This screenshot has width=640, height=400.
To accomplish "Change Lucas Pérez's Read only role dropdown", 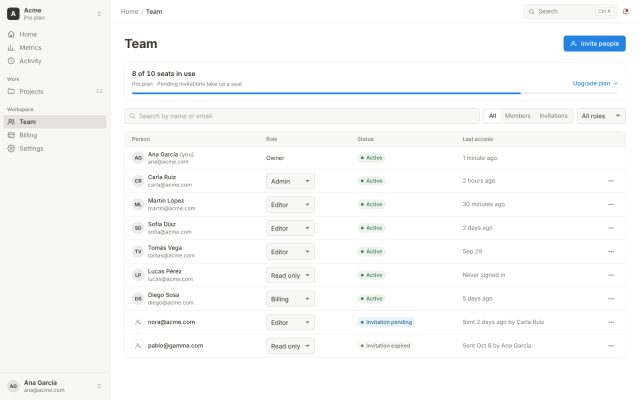I will point(290,276).
